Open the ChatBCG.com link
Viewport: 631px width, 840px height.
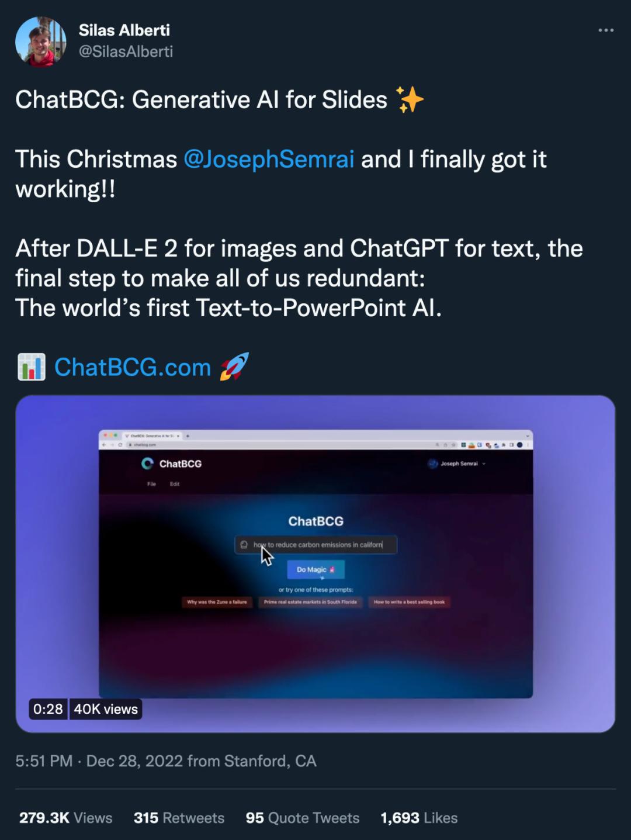point(133,367)
